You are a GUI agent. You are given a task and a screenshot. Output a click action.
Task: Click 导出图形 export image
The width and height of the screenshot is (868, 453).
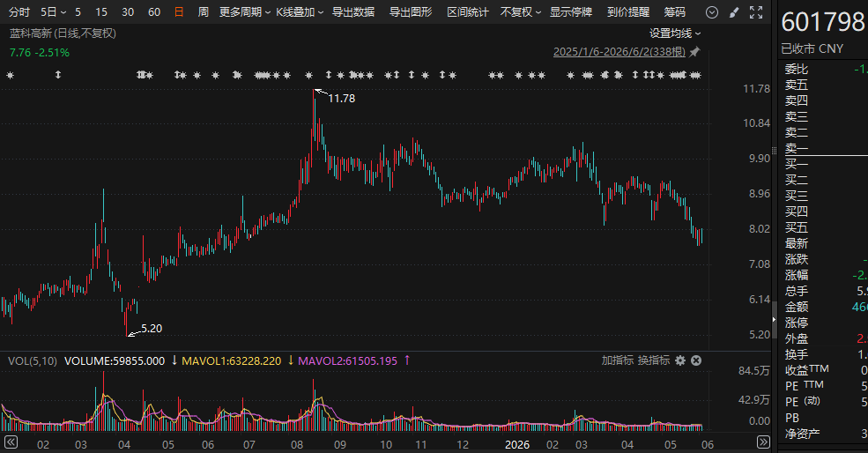coord(411,12)
